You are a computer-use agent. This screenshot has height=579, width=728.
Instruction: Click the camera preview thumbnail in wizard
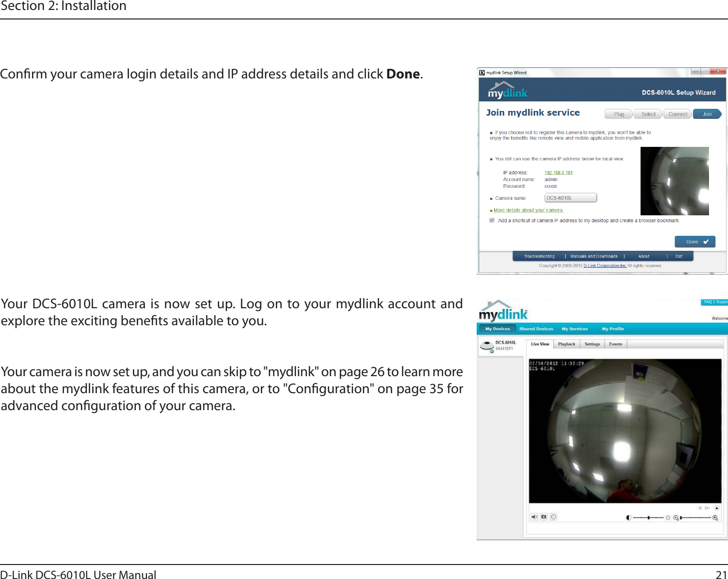click(675, 181)
